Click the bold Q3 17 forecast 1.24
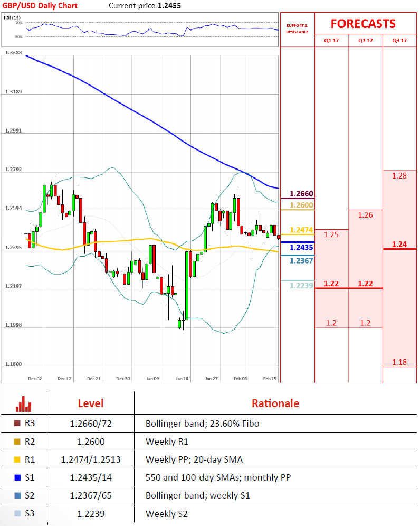 click(399, 244)
